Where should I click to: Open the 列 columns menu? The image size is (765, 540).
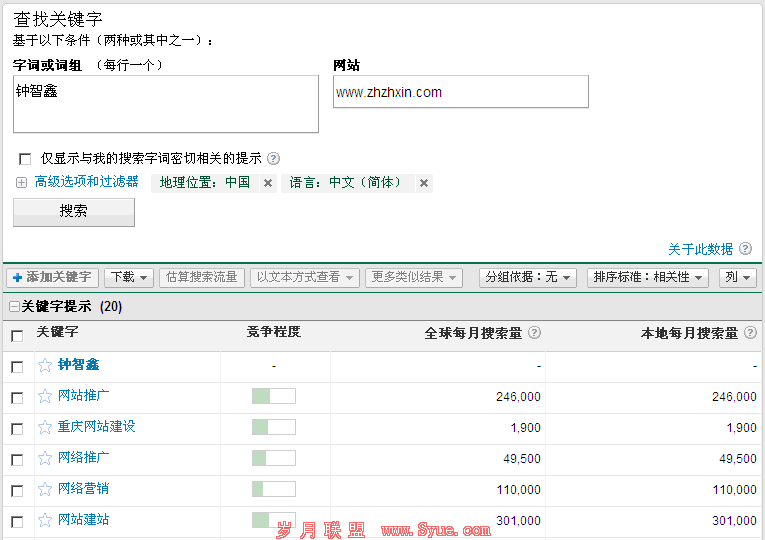coord(738,277)
